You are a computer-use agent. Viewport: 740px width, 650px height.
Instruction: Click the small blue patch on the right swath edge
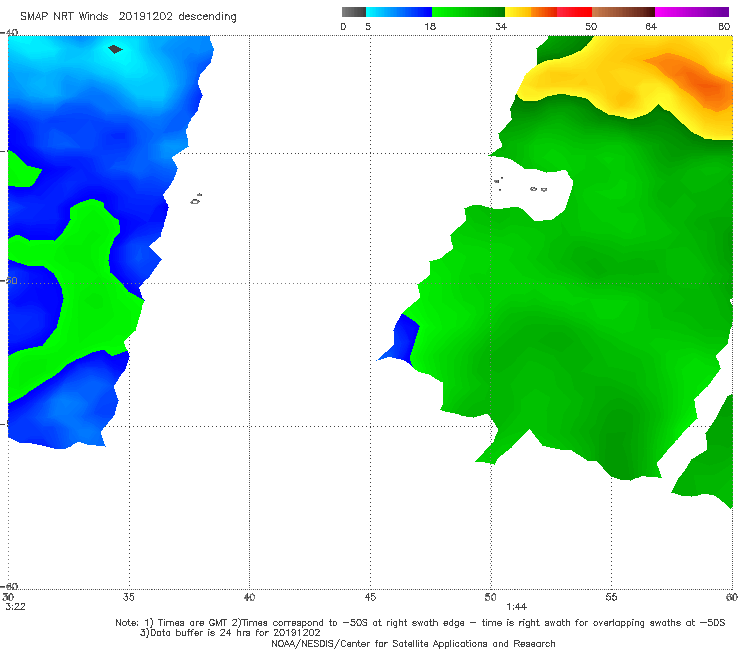pyautogui.click(x=402, y=341)
